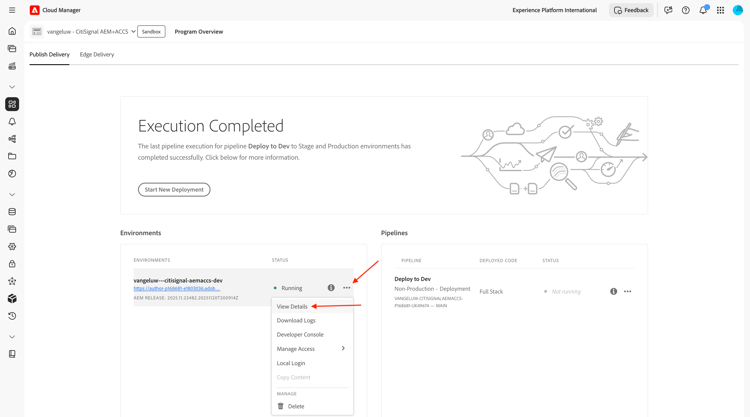Open the notifications bell in the top header
This screenshot has height=417, width=750.
point(703,10)
